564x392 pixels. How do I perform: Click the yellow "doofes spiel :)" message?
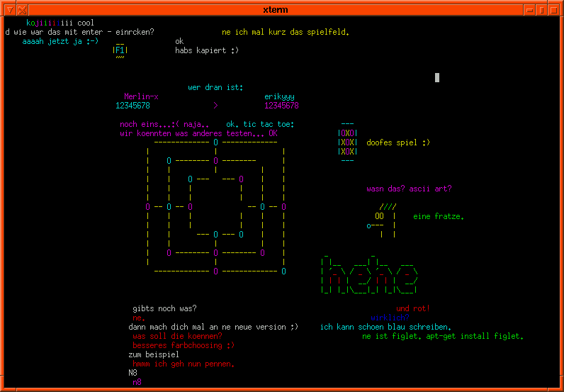[397, 142]
